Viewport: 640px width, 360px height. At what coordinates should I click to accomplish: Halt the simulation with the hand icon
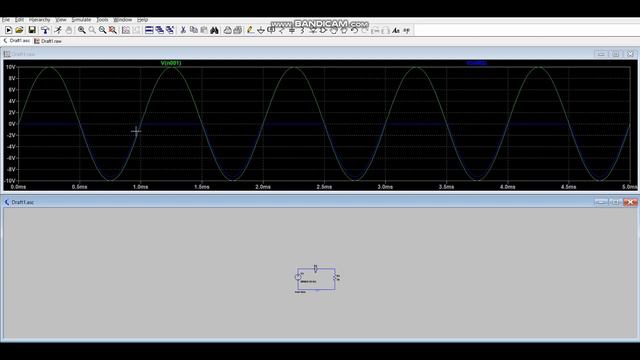coord(69,30)
